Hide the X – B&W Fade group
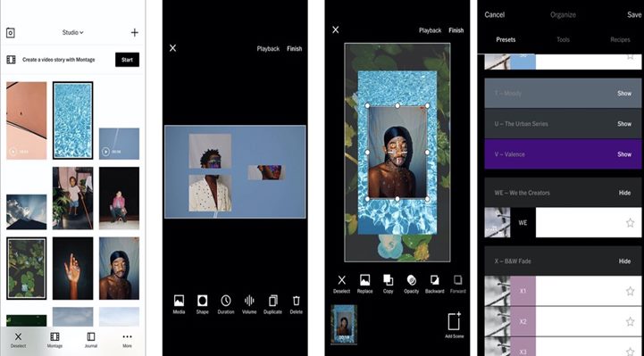The image size is (644, 356). pyautogui.click(x=624, y=261)
